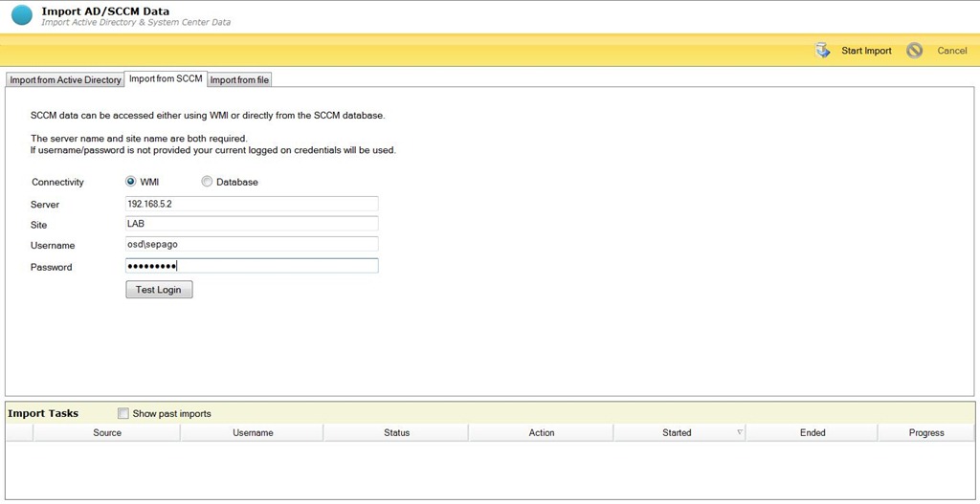Sort tasks by Status column

[396, 432]
